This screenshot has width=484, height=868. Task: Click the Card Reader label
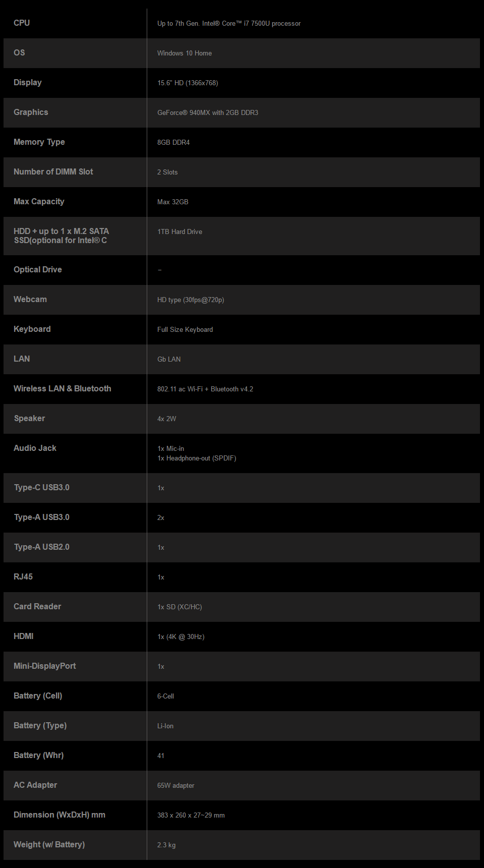click(37, 607)
